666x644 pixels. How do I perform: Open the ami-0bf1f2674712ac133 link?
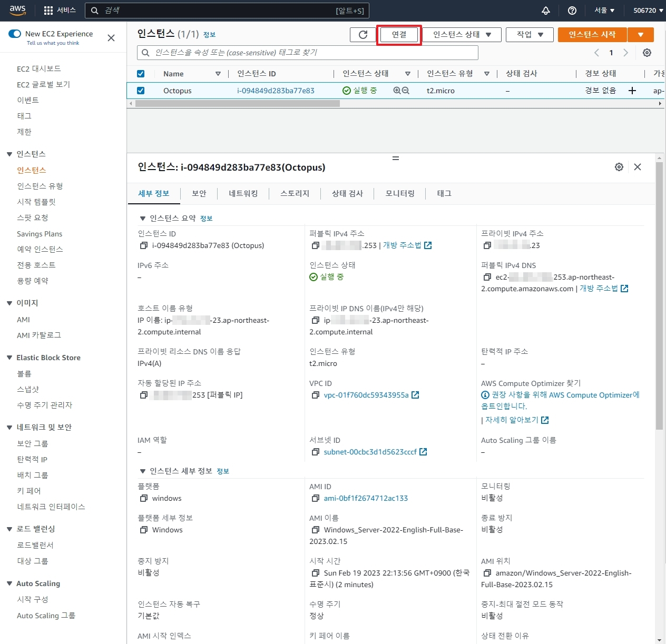tap(366, 498)
